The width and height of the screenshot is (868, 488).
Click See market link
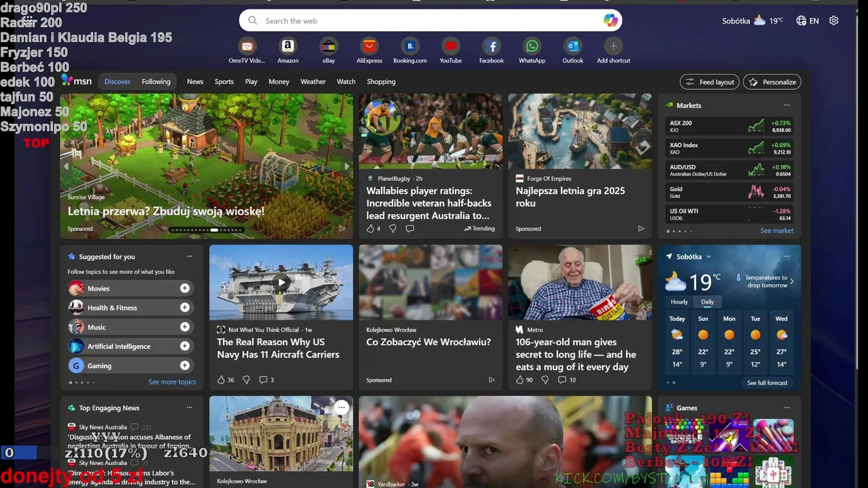click(x=776, y=230)
